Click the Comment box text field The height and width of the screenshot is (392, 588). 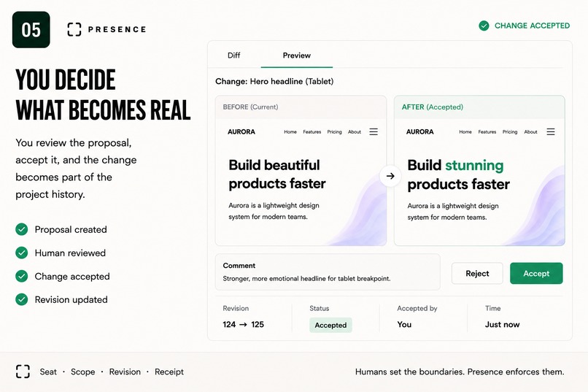click(x=328, y=272)
